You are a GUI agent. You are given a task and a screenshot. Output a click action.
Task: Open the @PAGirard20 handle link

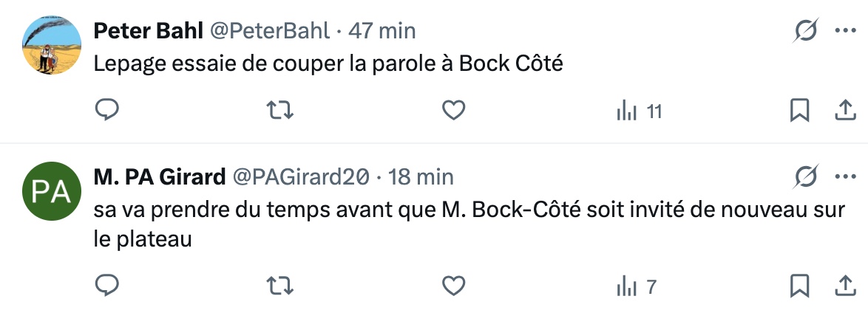(x=301, y=177)
